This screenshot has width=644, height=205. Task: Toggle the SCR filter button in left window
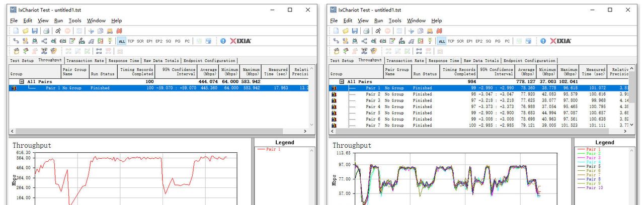click(x=140, y=41)
